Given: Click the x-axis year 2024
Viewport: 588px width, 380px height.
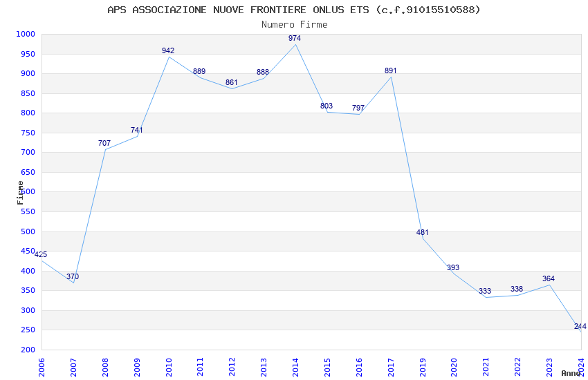Looking at the screenshot, I should tap(581, 368).
